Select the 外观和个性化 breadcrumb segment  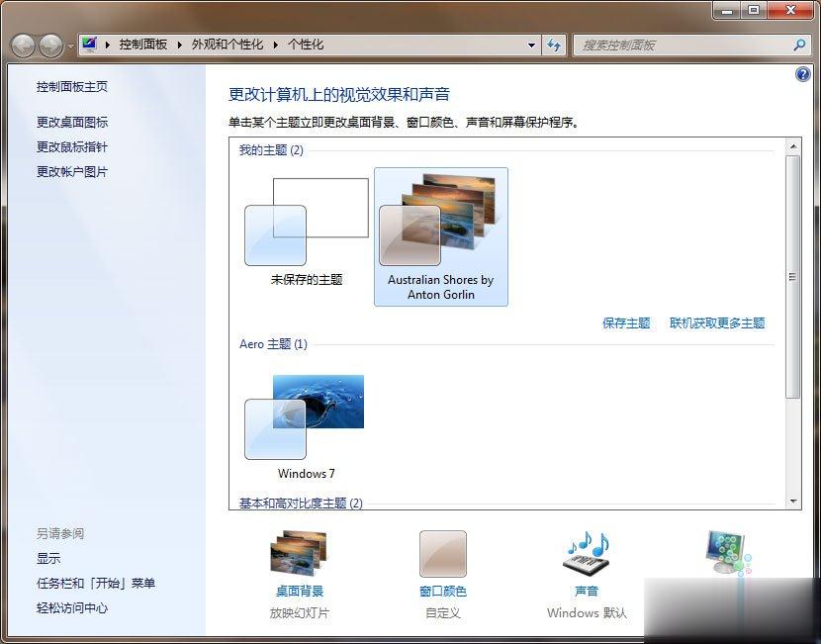[228, 45]
